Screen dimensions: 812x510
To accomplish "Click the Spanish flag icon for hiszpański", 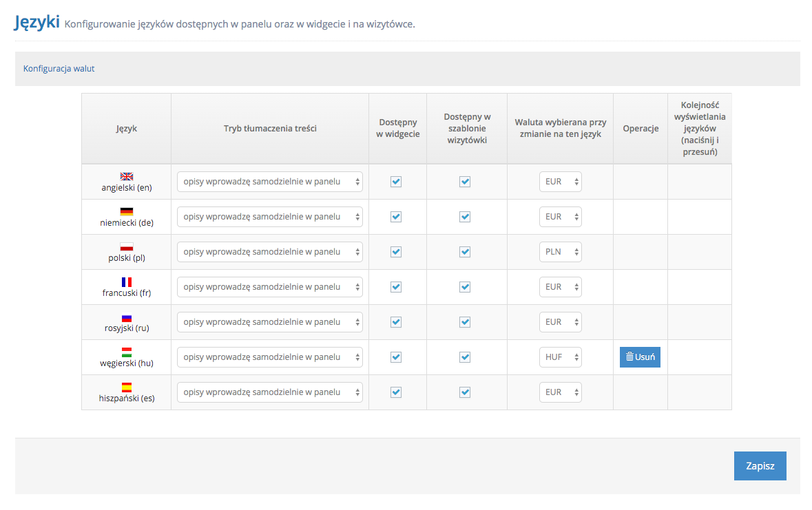I will tap(126, 387).
